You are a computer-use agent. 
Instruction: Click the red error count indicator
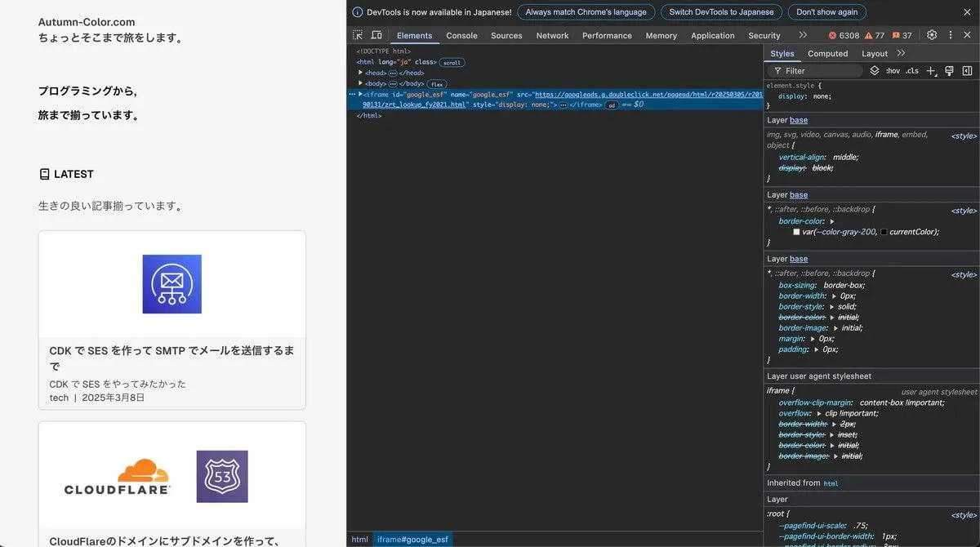pos(844,36)
